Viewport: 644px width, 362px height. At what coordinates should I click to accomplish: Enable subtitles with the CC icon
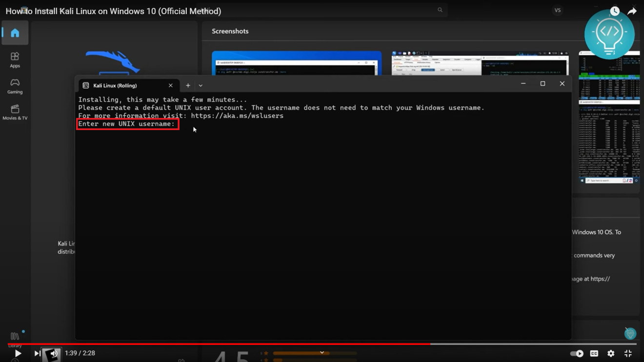point(594,353)
